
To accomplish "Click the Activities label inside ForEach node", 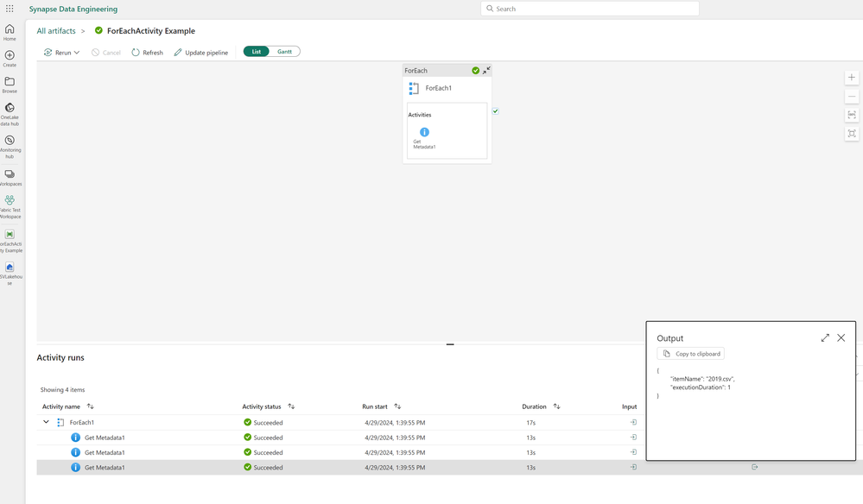I will point(419,115).
